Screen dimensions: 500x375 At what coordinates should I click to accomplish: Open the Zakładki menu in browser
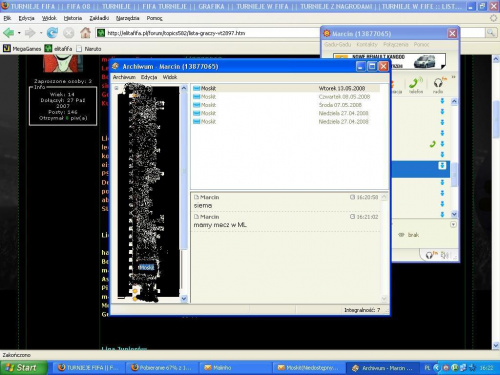point(99,18)
